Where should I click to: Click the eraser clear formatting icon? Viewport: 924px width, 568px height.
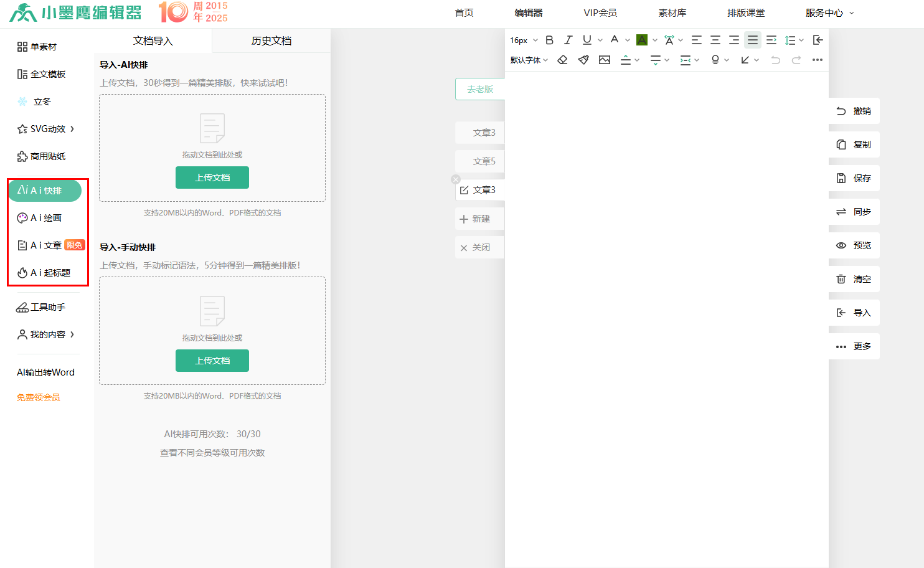click(x=562, y=60)
